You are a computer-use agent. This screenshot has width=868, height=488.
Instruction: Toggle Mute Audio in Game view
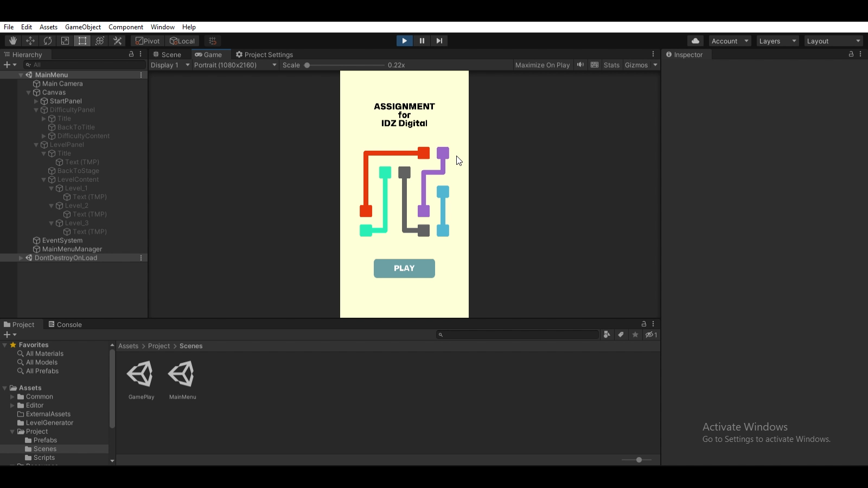[580, 65]
